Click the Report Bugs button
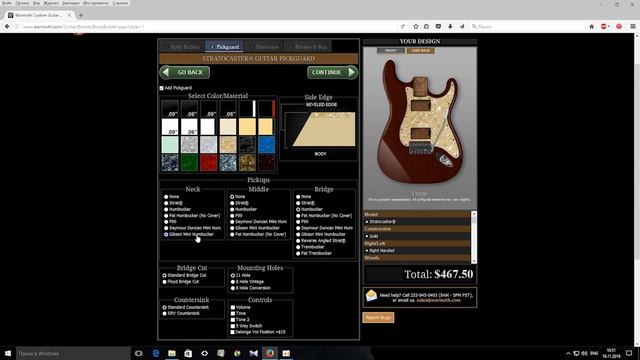 click(x=378, y=318)
